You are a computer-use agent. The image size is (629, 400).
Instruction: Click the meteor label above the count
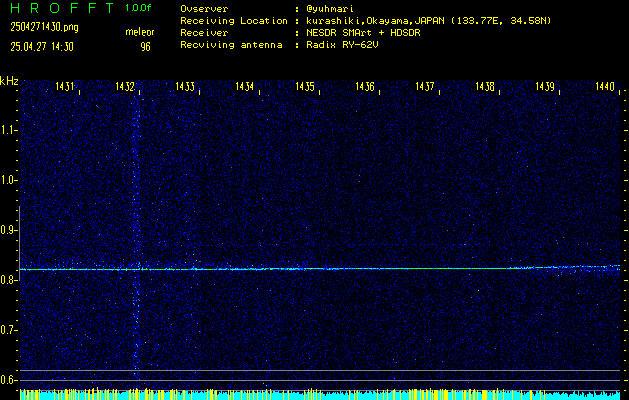[x=140, y=32]
